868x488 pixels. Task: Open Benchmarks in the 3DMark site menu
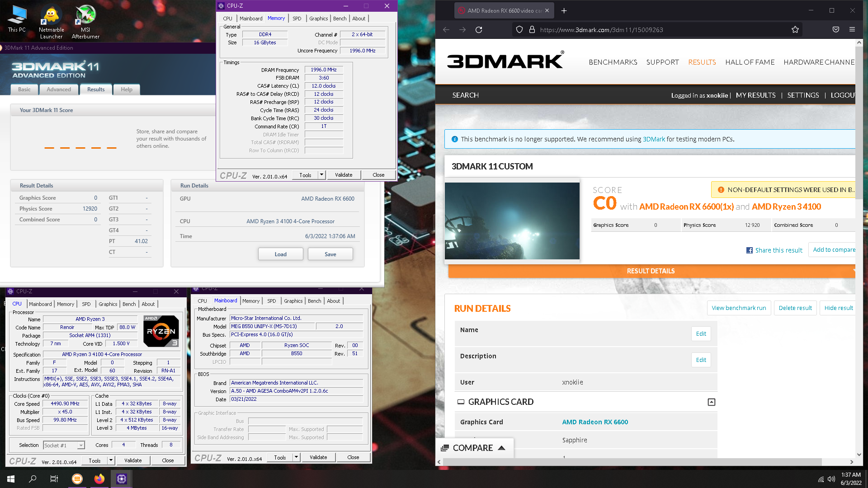pos(613,62)
